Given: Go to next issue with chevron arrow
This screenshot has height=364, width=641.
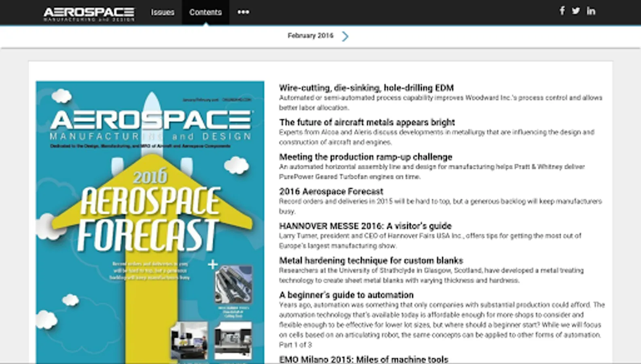Looking at the screenshot, I should pos(345,36).
